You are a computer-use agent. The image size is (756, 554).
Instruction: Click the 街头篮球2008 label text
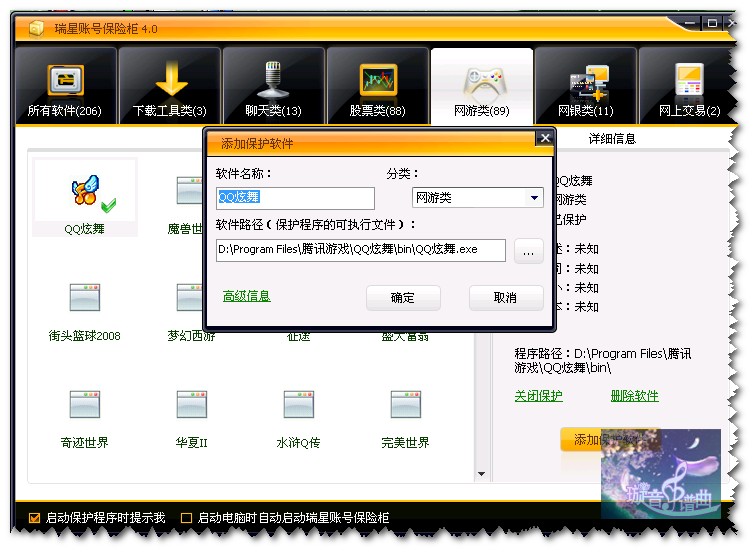click(x=85, y=336)
